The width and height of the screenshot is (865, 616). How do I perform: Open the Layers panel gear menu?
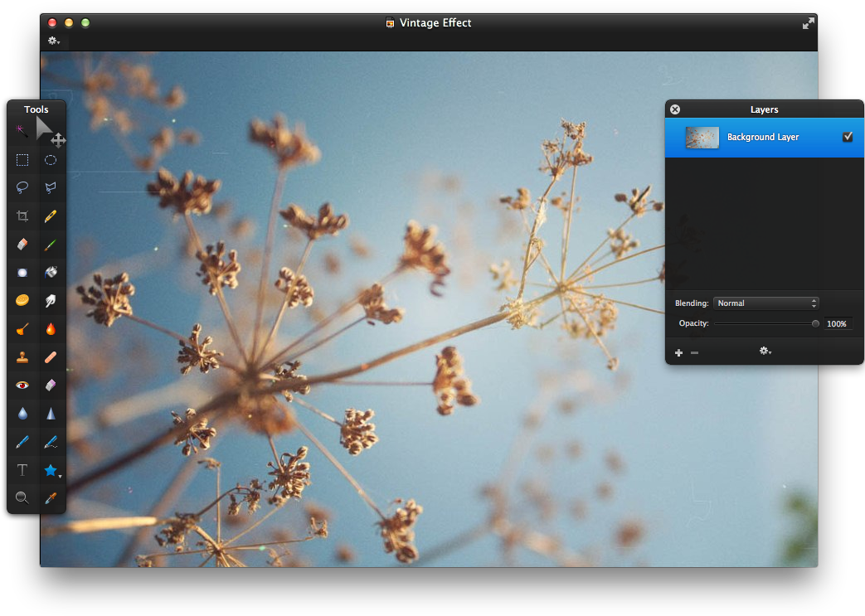(765, 352)
